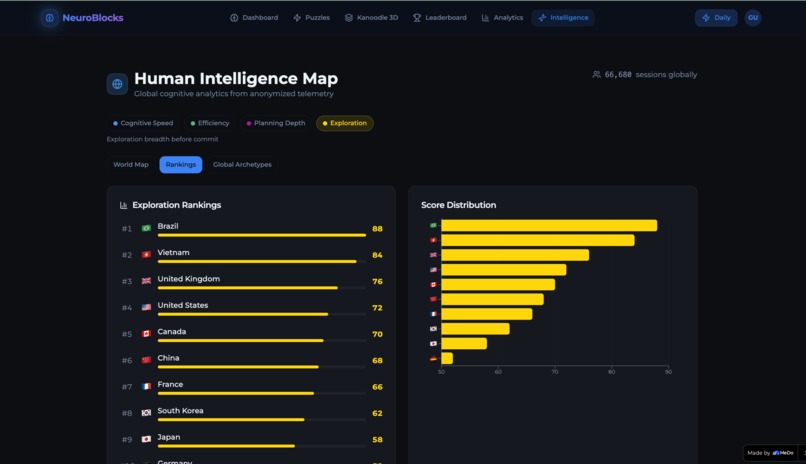Click the score value 88
Image resolution: width=806 pixels, height=464 pixels.
tap(377, 229)
